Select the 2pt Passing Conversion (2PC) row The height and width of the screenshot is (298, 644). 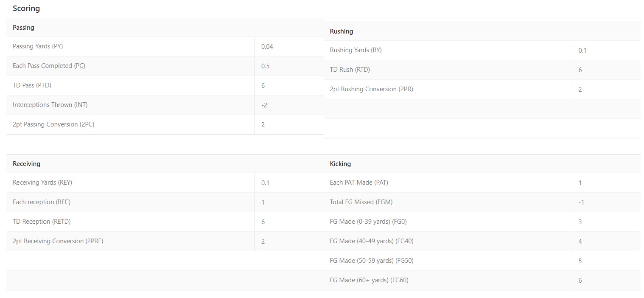click(x=165, y=125)
